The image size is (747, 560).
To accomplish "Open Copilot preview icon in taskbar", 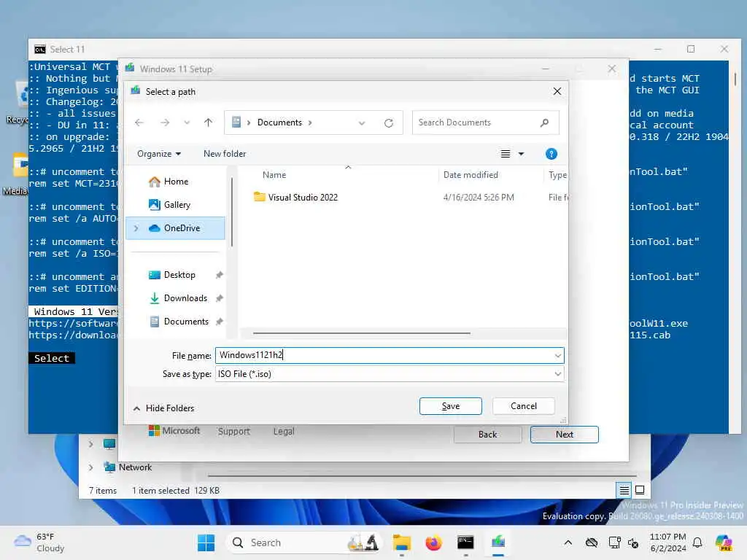I will coord(724,542).
